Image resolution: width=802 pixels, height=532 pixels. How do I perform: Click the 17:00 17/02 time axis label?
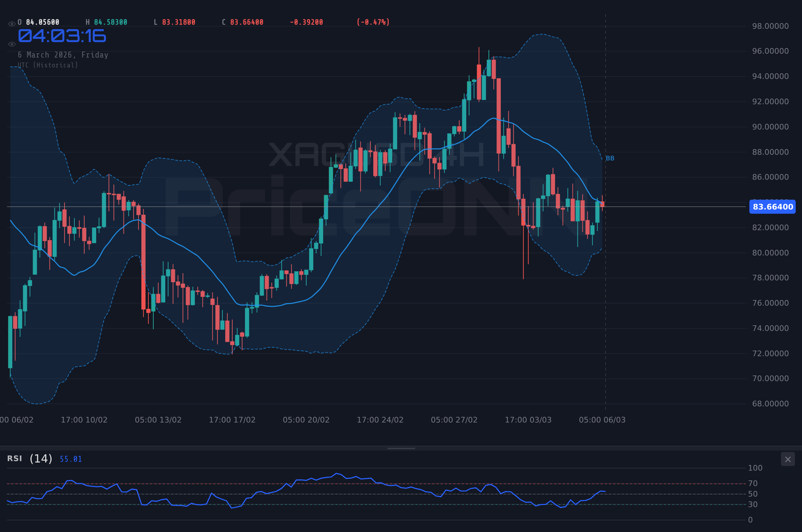point(232,420)
